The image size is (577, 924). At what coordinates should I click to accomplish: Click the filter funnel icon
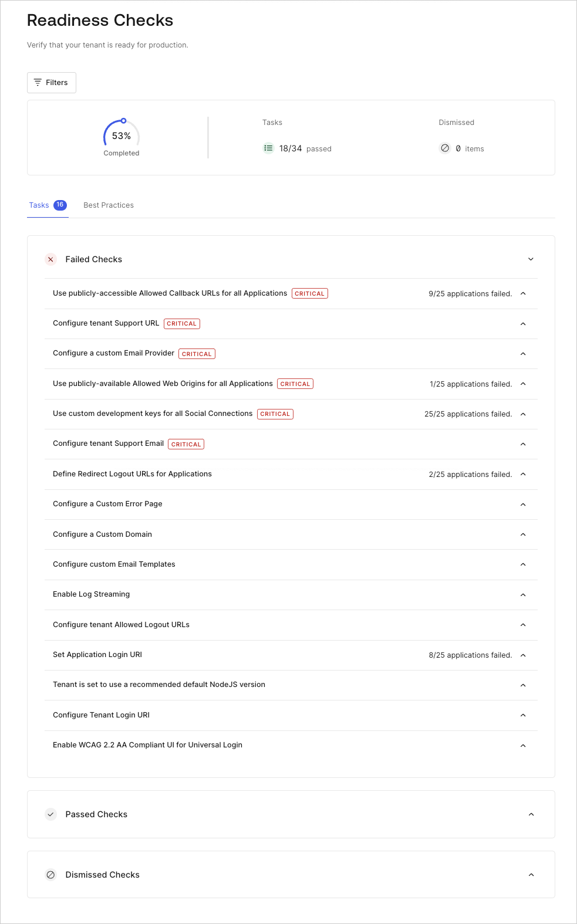[38, 82]
